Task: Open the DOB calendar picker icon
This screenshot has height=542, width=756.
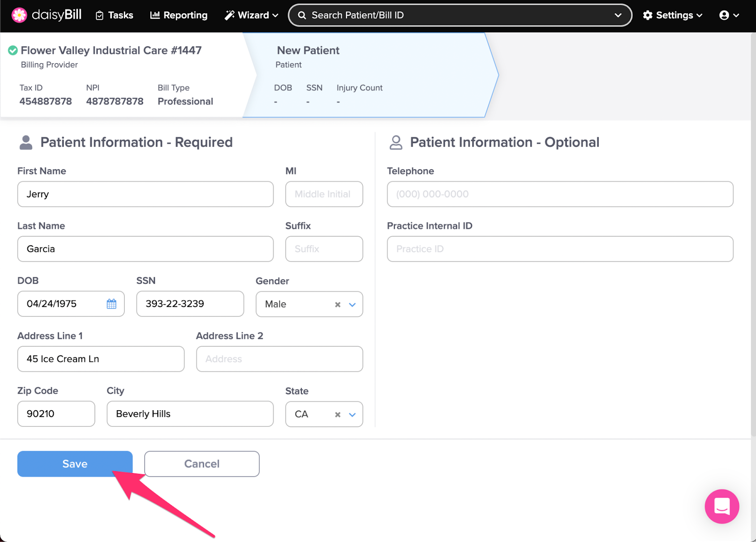Action: 112,304
